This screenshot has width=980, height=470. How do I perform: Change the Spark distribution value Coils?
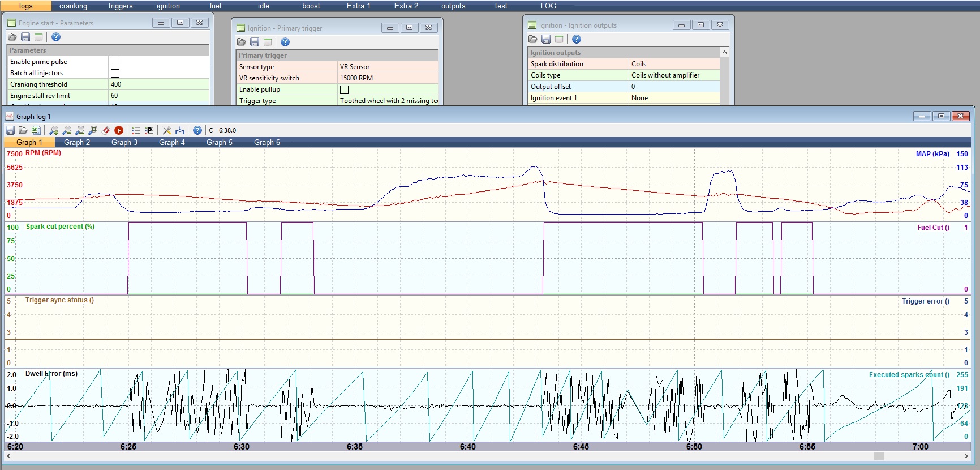[673, 64]
